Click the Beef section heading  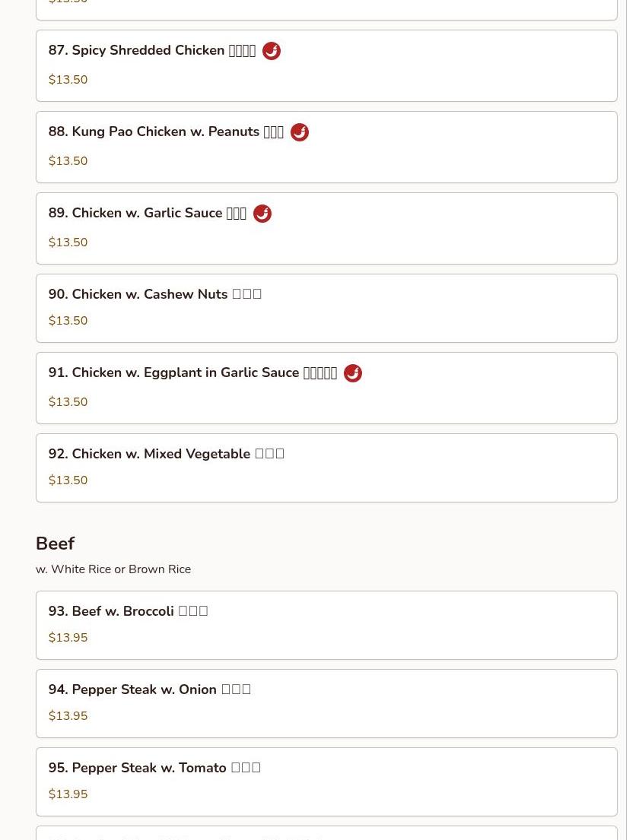click(56, 544)
